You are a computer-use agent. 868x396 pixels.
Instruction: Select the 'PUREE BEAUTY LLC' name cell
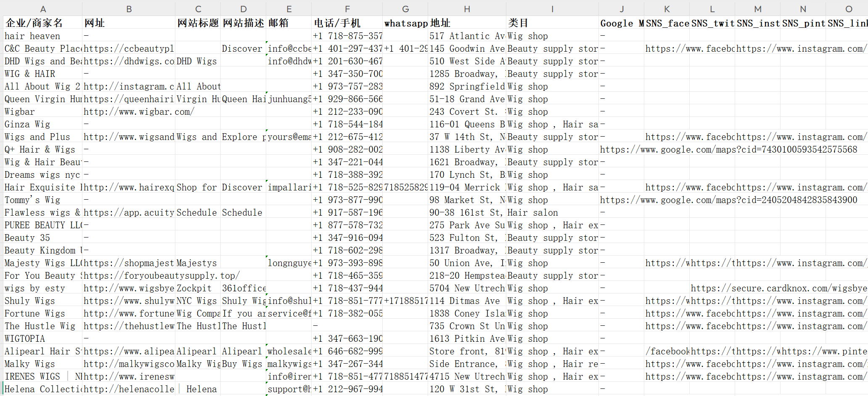coord(43,225)
